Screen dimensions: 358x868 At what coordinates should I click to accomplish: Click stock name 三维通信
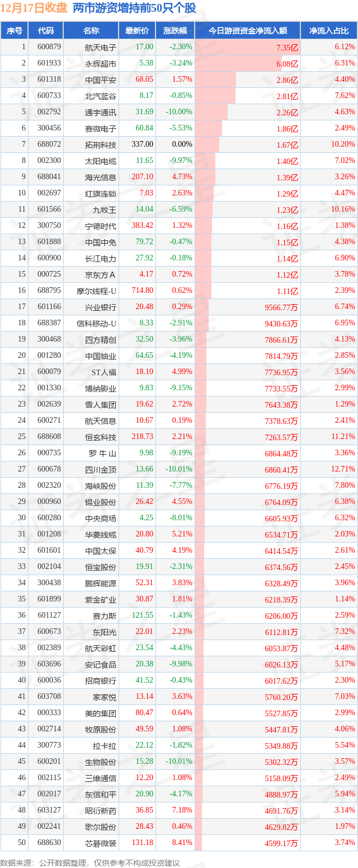point(101,778)
